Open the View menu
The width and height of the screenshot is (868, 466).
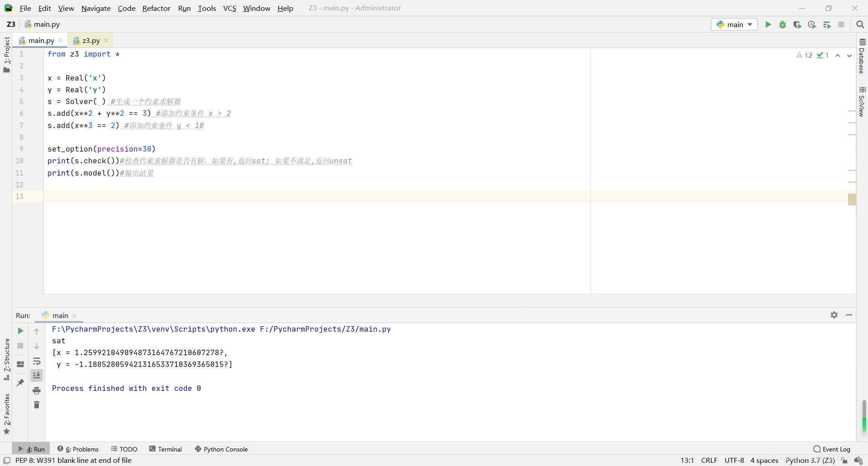[x=66, y=8]
